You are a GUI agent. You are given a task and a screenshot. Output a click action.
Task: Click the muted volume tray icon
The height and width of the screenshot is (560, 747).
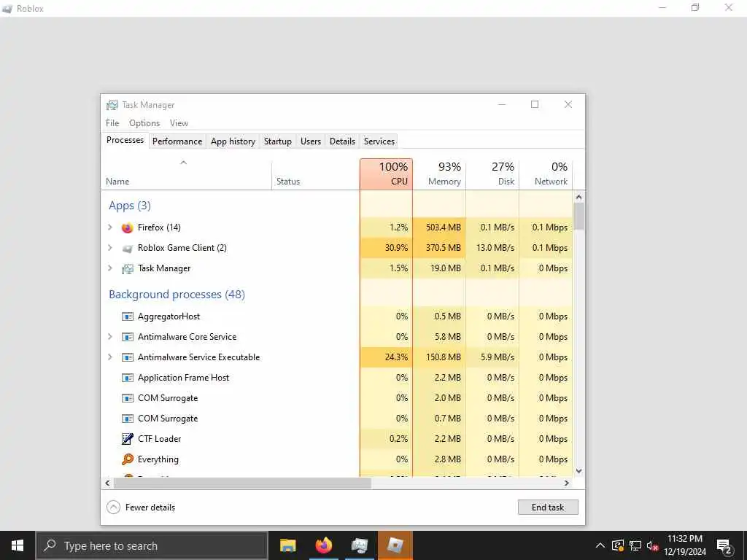point(652,545)
